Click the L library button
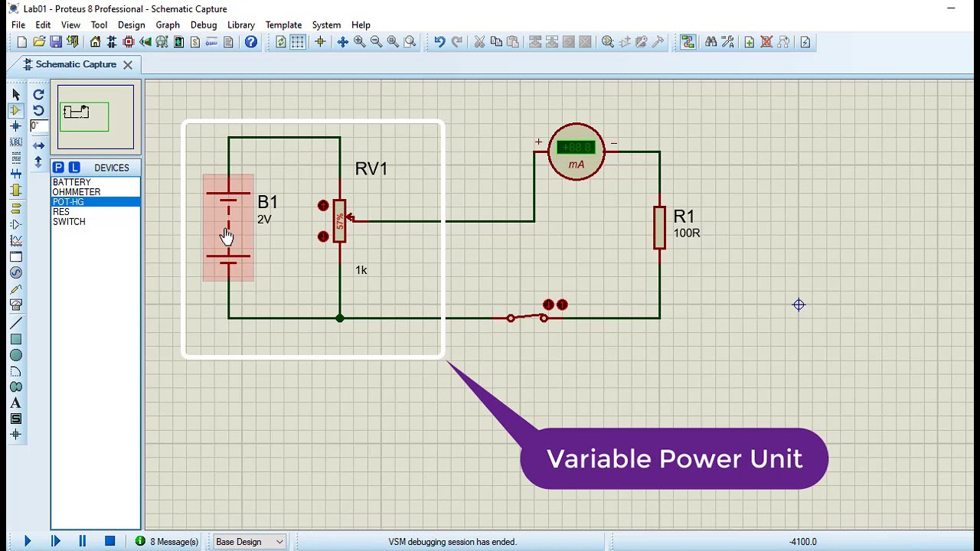The width and height of the screenshot is (980, 551). pos(74,168)
